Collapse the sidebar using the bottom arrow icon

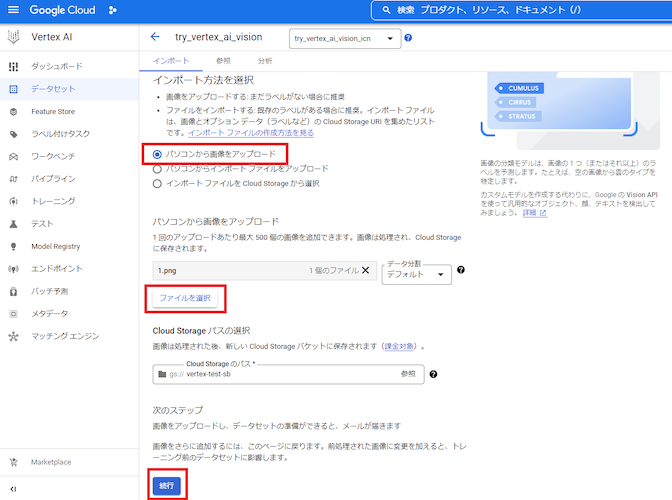(13, 488)
